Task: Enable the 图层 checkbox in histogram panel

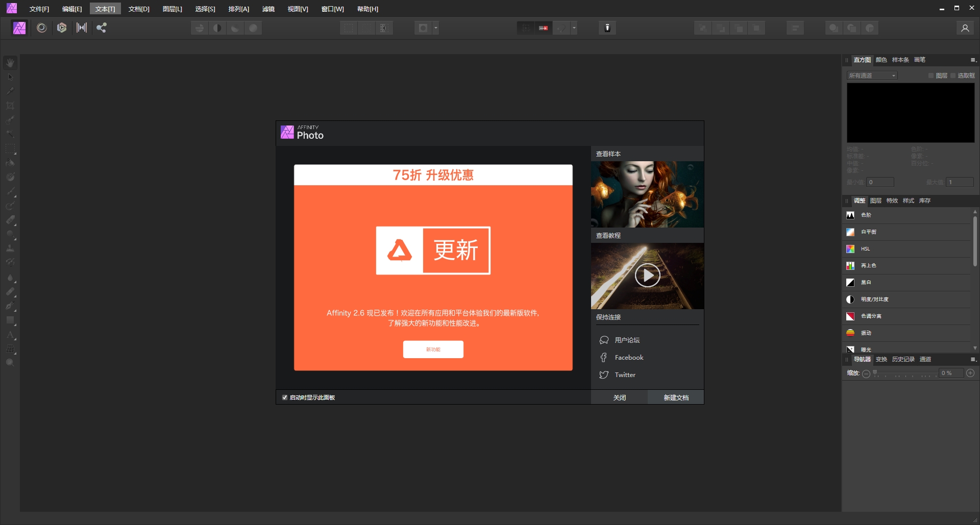Action: [931, 76]
